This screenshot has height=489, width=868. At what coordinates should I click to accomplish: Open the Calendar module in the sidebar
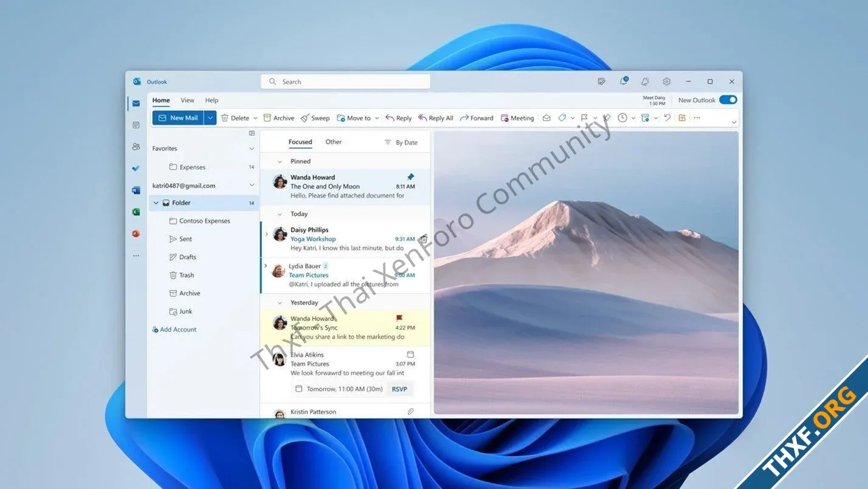[136, 125]
